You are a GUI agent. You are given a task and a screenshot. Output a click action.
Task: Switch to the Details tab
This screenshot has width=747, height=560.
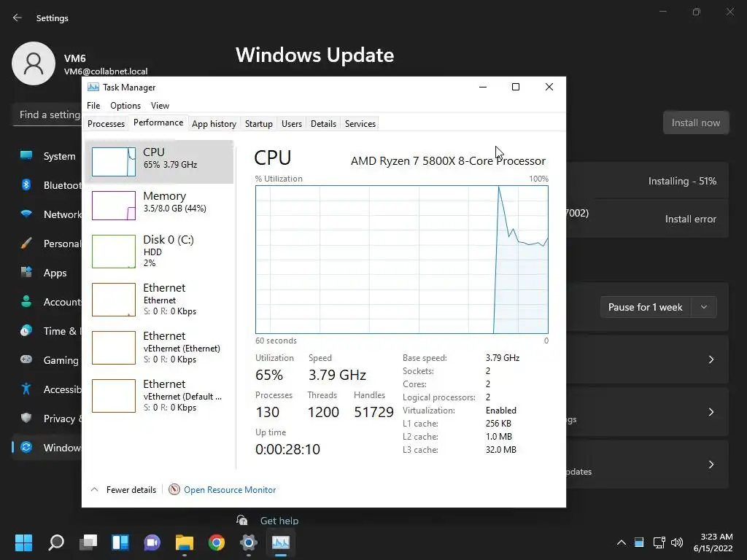point(323,124)
